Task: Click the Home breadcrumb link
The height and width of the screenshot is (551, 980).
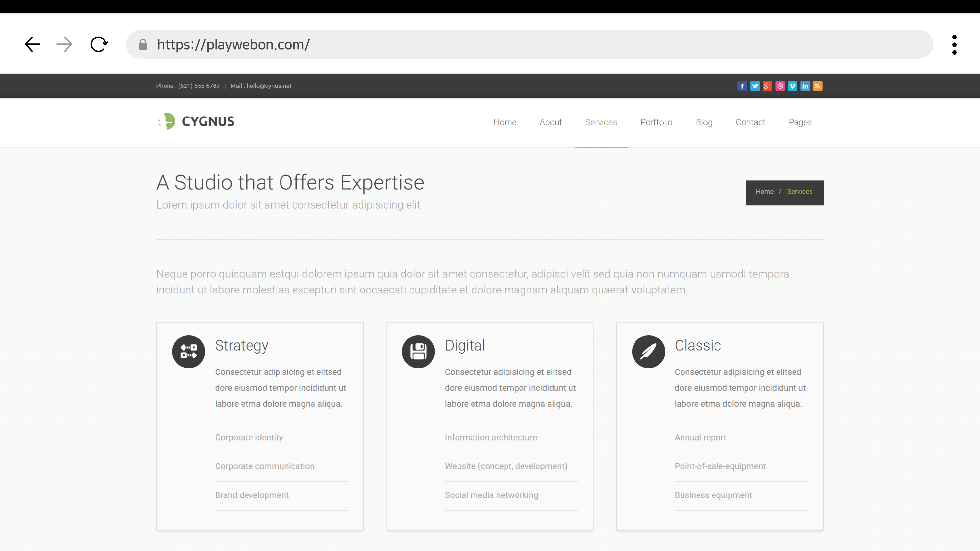Action: (764, 192)
